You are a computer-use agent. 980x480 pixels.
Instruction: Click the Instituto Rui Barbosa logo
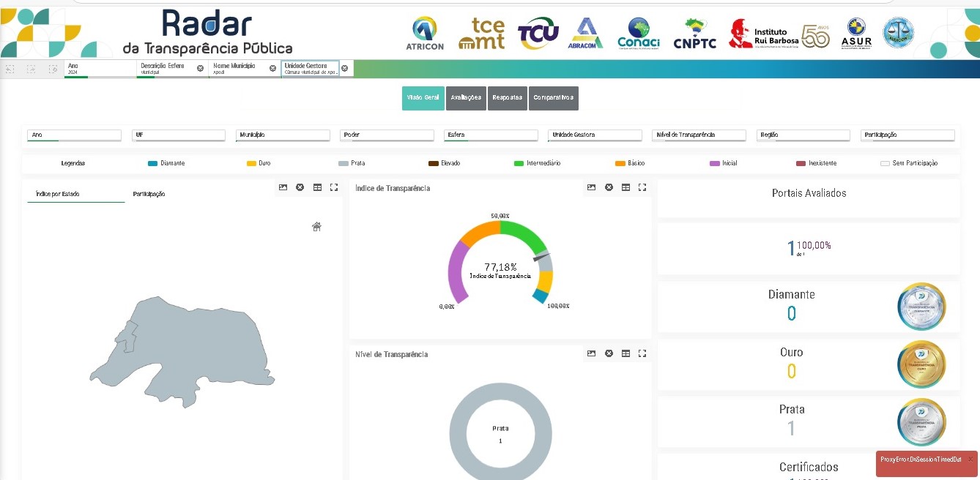click(763, 34)
